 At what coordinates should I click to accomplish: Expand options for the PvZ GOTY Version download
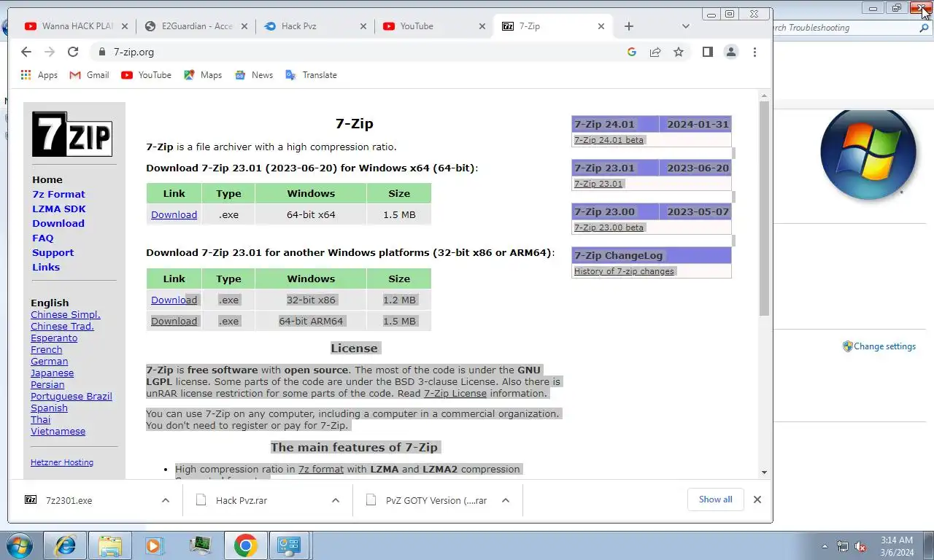click(x=506, y=500)
